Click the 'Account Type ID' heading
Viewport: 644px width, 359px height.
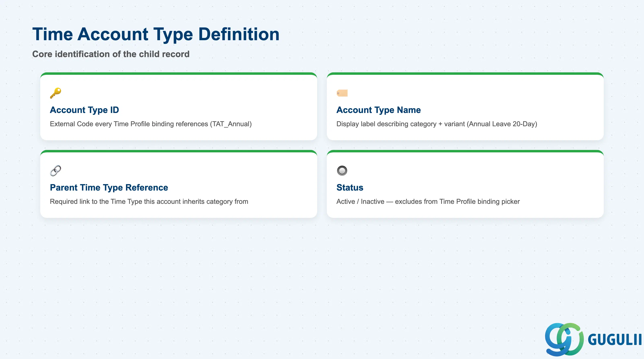coord(84,110)
